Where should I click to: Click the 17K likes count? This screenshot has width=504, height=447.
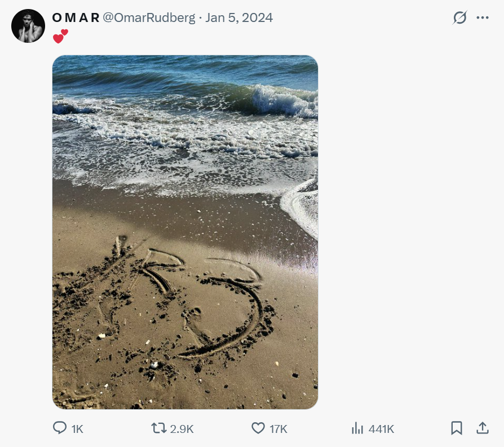click(278, 429)
